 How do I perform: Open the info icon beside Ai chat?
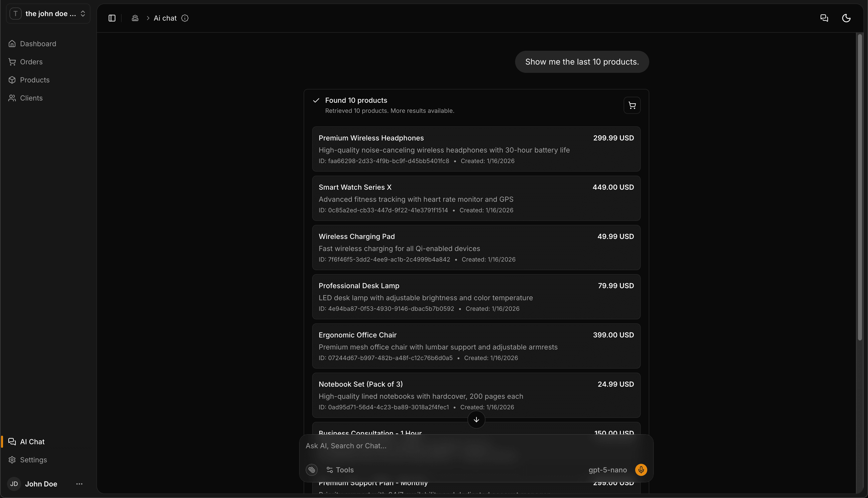[185, 18]
